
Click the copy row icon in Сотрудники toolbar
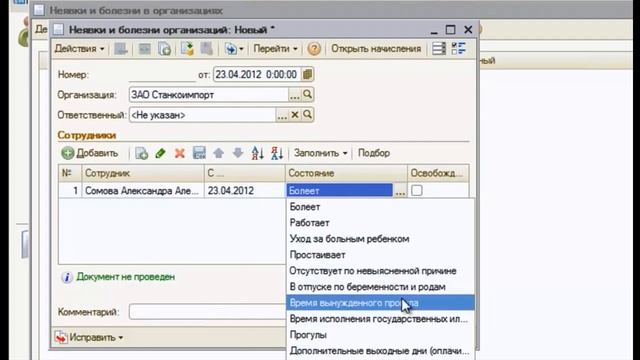141,153
